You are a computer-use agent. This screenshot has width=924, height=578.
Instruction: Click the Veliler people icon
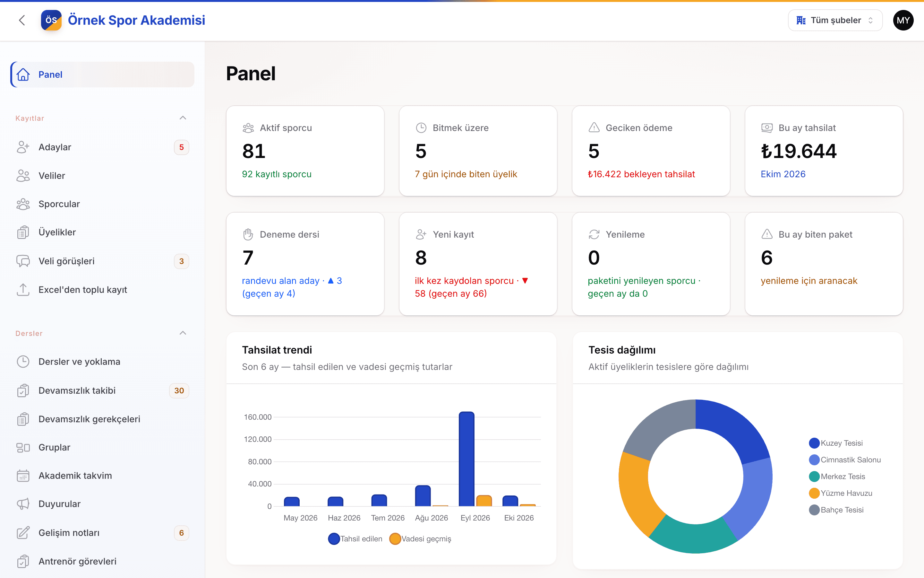pos(23,176)
